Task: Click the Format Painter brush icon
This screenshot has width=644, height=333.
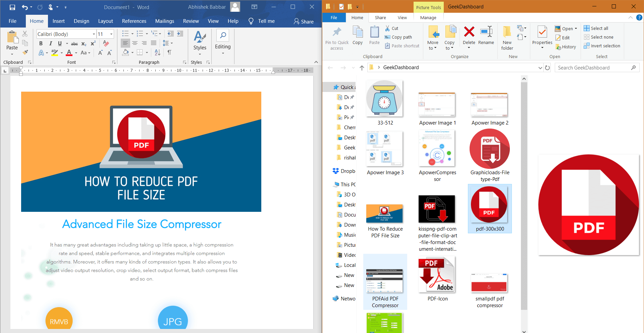Action: coord(25,52)
